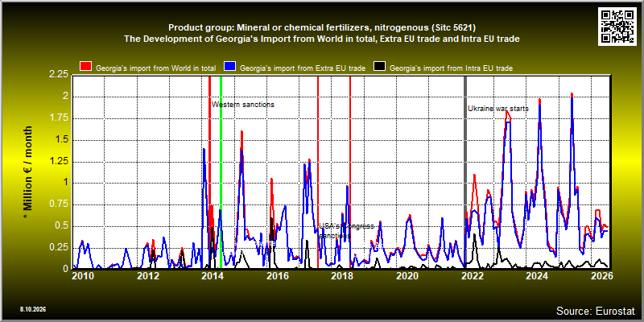Click the black legend swatch for Intra EU trade
Image resolution: width=644 pixels, height=322 pixels.
[x=378, y=68]
